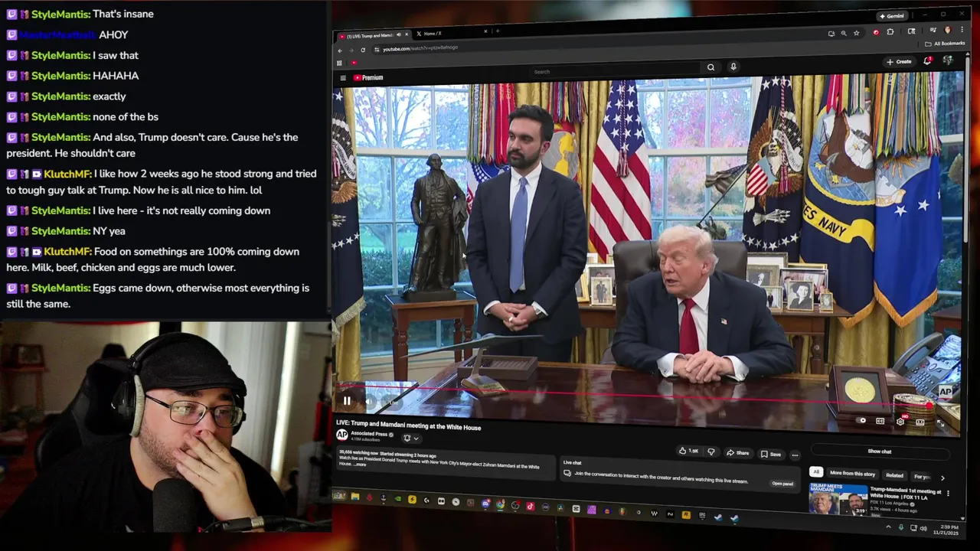
Task: Open Discord from the taskbar
Action: click(x=485, y=504)
